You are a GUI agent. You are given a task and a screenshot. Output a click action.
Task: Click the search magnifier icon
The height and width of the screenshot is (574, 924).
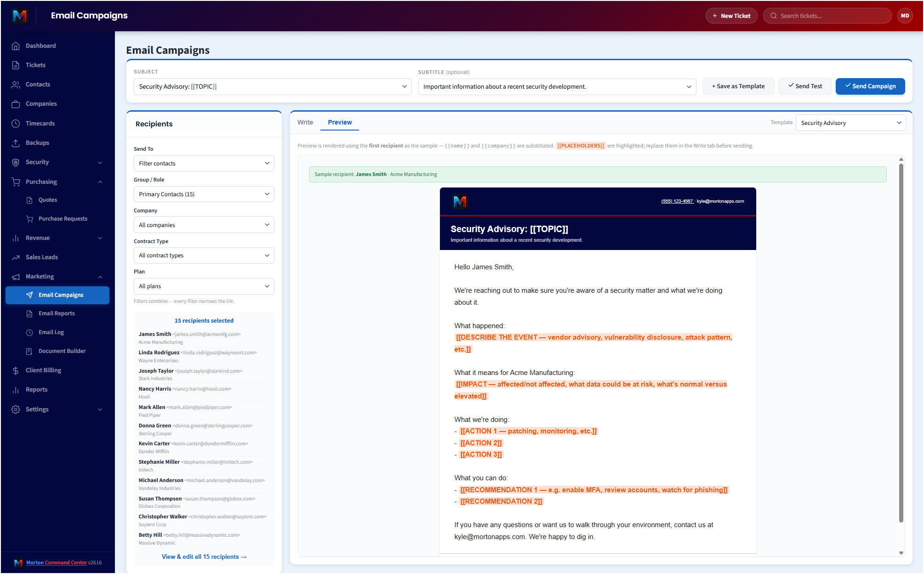[x=774, y=16]
